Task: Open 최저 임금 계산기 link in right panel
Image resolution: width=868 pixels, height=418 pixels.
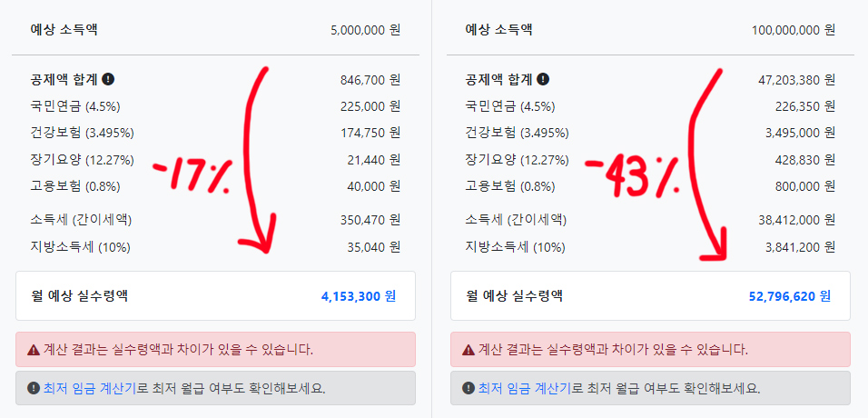Action: (525, 388)
